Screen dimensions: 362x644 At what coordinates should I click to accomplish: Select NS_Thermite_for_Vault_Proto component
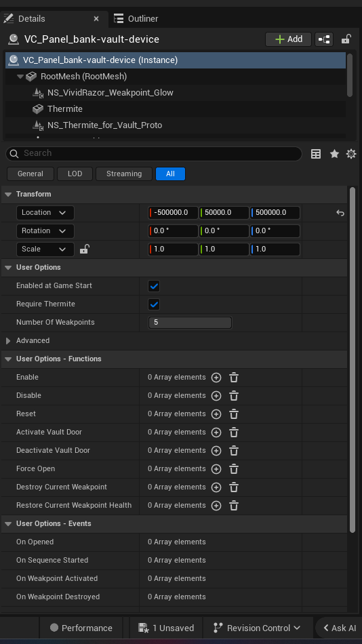click(x=105, y=125)
